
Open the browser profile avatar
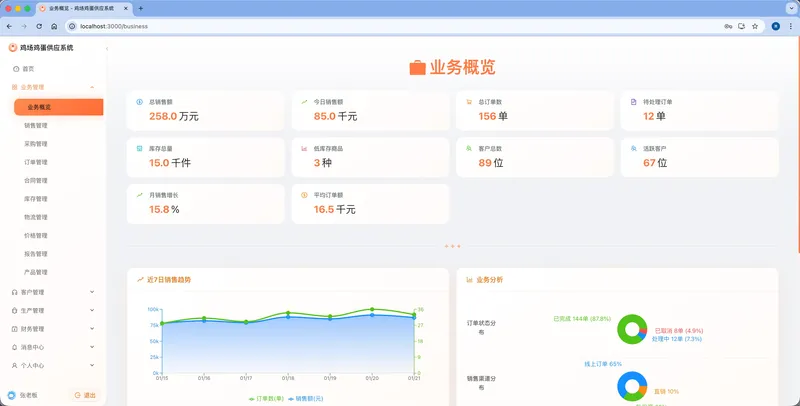point(776,26)
